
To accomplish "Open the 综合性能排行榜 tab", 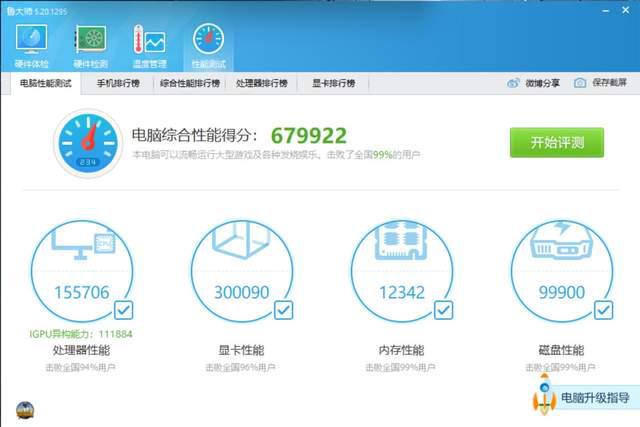I will coord(190,83).
